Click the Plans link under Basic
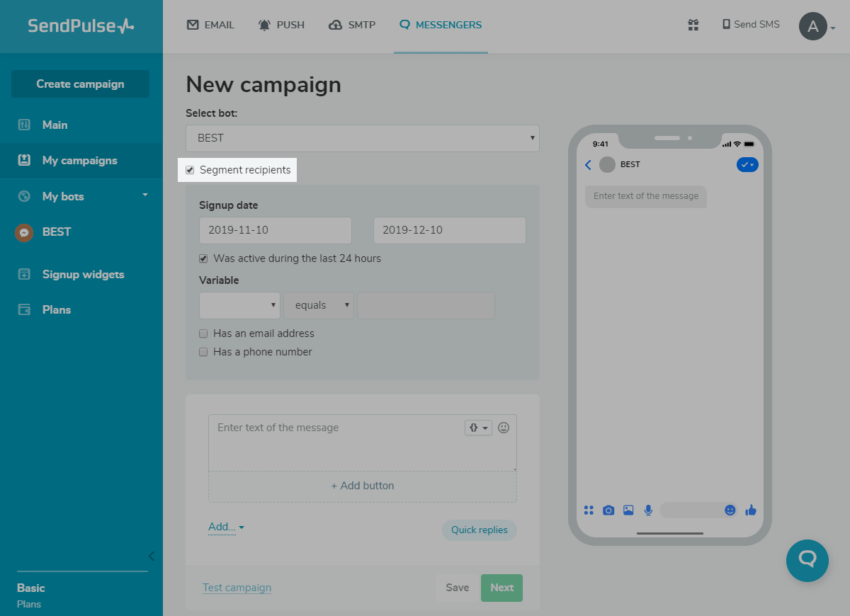850x616 pixels. tap(29, 604)
